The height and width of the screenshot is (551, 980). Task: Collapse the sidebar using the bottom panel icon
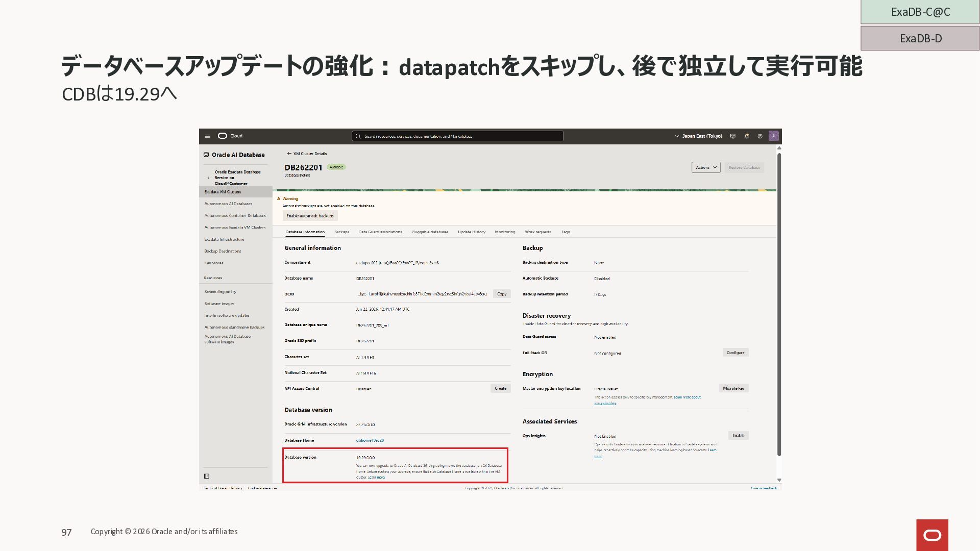207,476
